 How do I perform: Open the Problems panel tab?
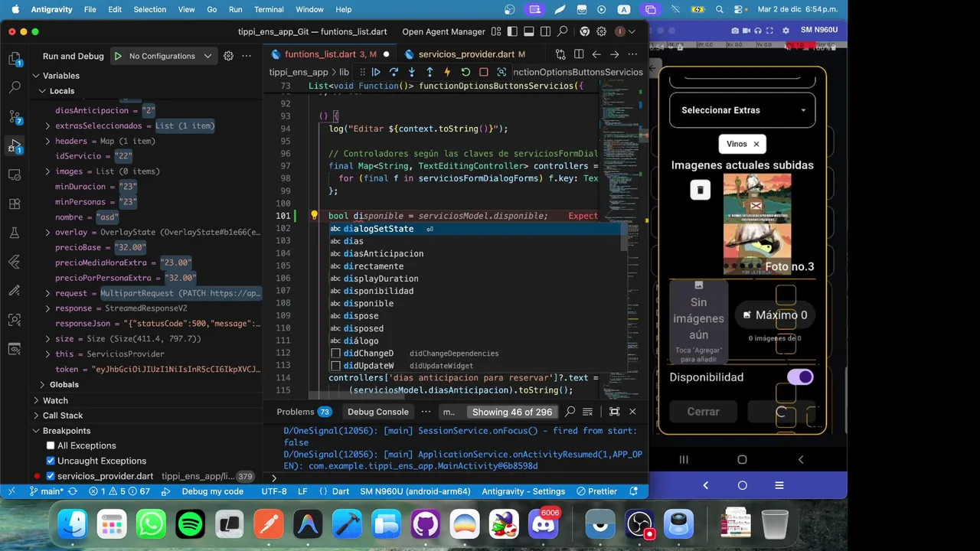pos(304,412)
